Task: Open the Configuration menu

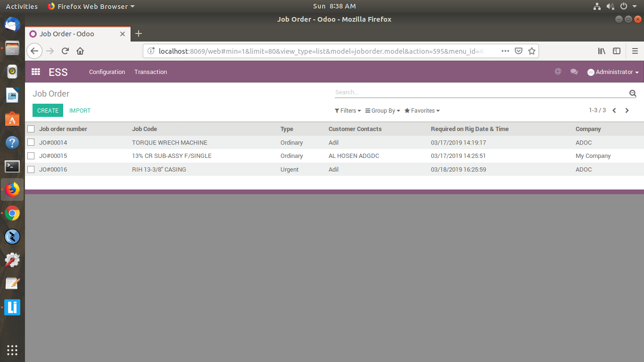Action: pyautogui.click(x=107, y=72)
